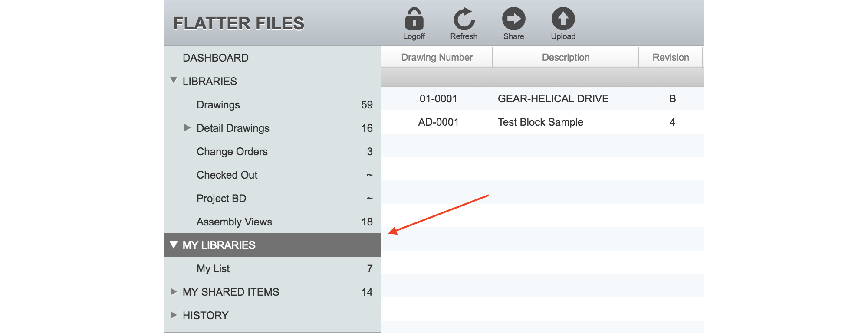
Task: Sort by the Drawing Number column header
Action: point(437,57)
